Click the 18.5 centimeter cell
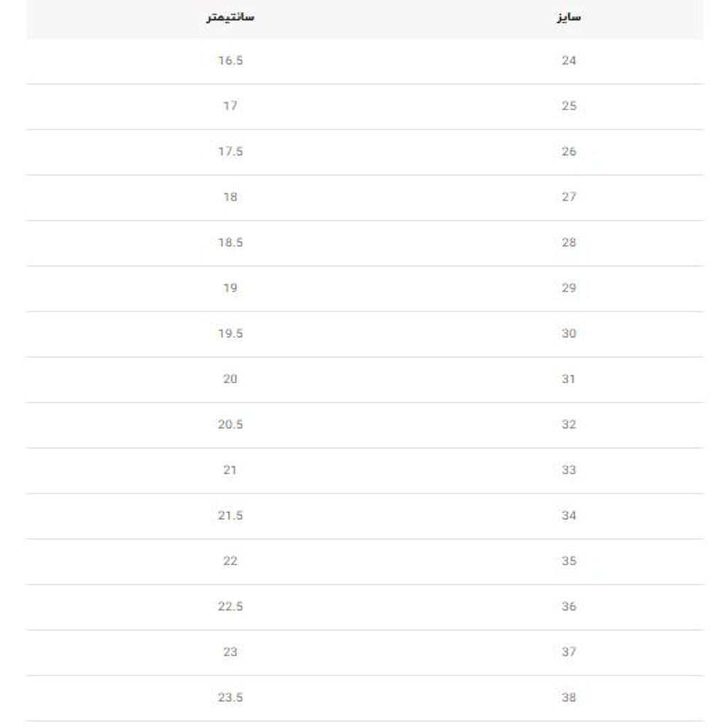The image size is (728, 728). [230, 242]
